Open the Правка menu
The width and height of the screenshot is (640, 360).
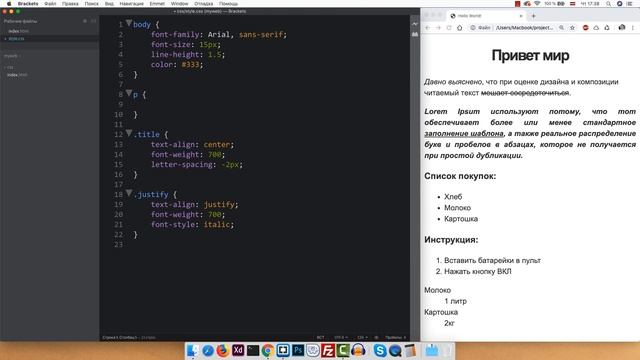(x=70, y=3)
